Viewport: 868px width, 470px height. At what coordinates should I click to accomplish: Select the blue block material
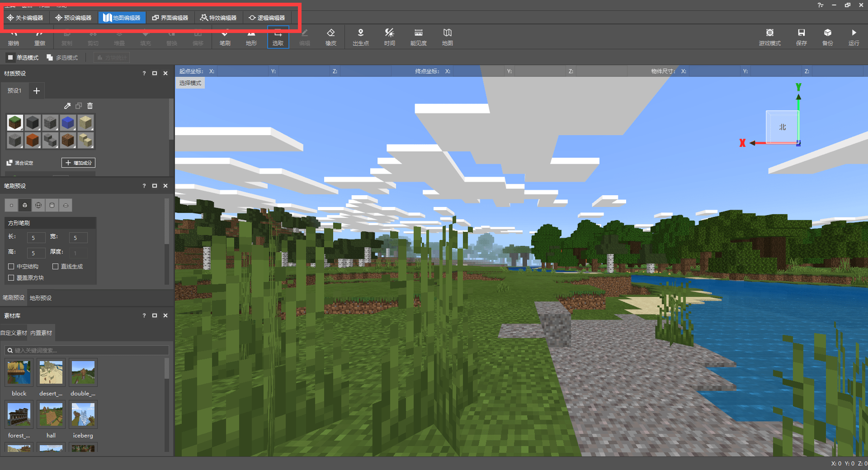pos(68,122)
